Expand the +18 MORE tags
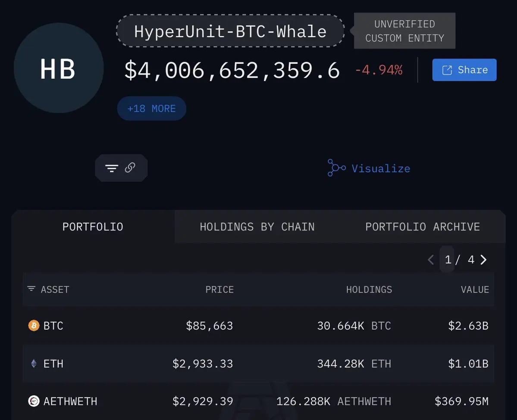 point(151,109)
